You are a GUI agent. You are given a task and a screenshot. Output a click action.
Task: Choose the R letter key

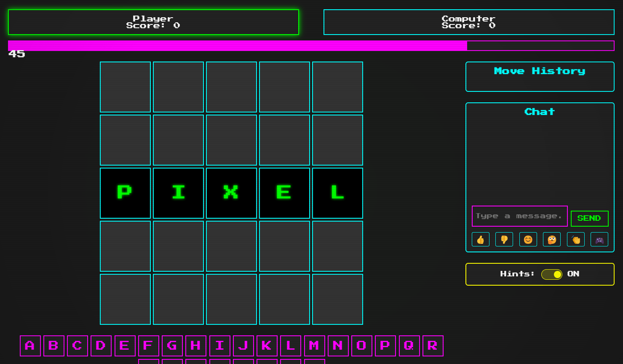433,346
